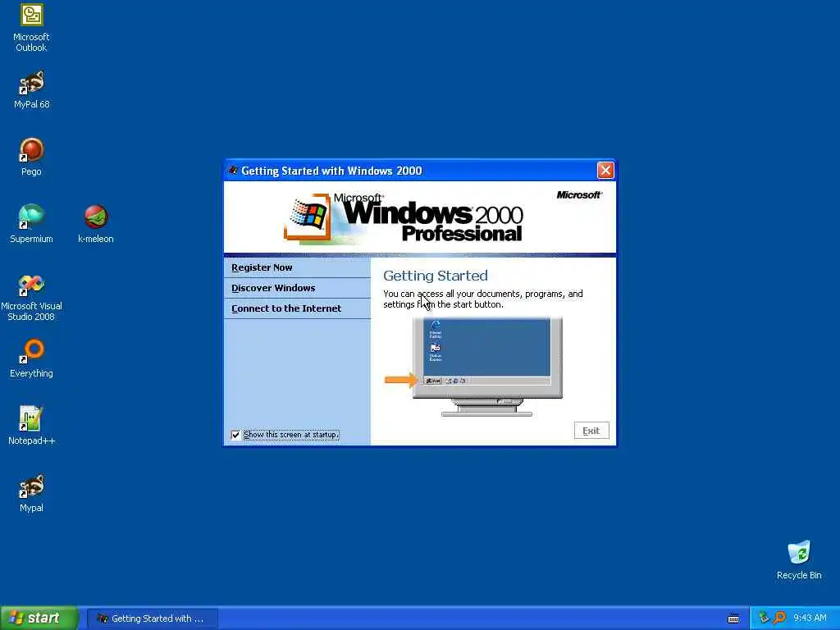Open the Start menu
The width and height of the screenshot is (840, 630).
click(39, 619)
